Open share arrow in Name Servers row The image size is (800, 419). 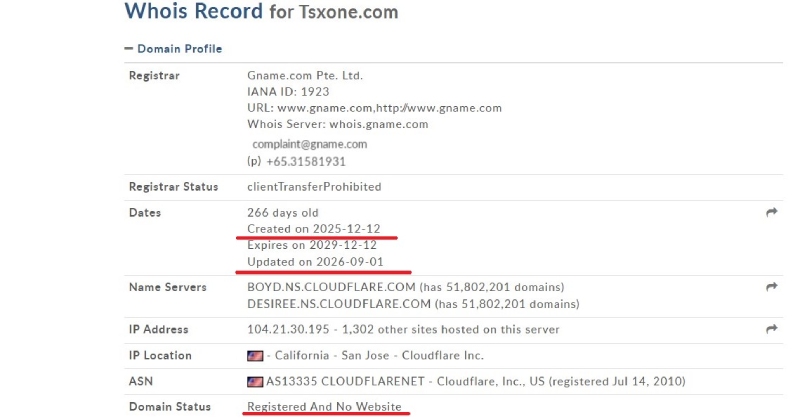pyautogui.click(x=771, y=287)
